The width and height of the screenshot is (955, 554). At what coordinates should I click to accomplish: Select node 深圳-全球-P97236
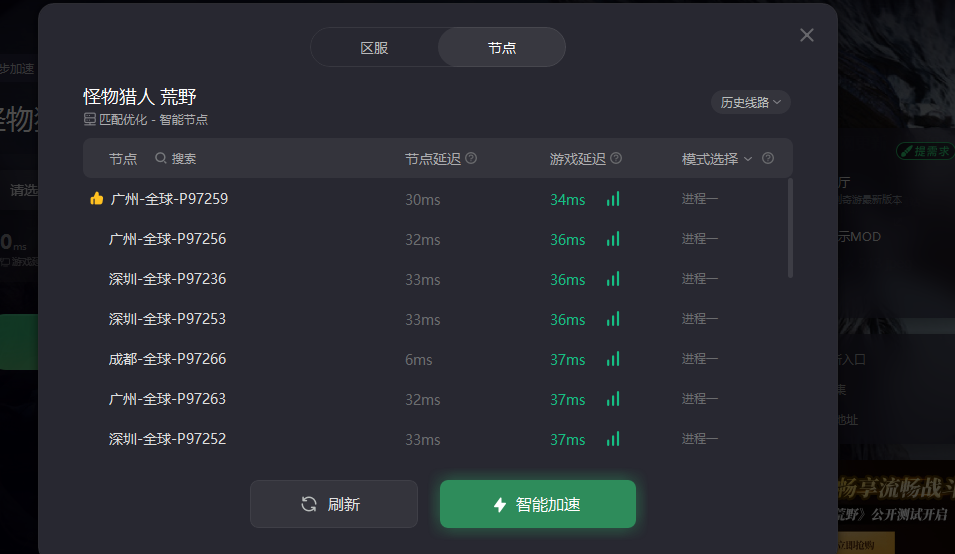click(x=437, y=279)
